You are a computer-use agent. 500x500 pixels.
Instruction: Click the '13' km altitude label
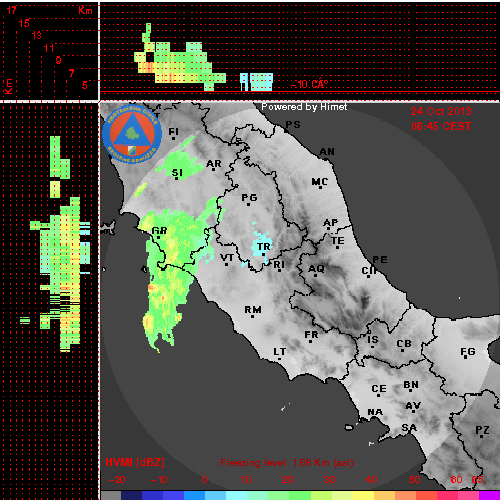point(37,35)
